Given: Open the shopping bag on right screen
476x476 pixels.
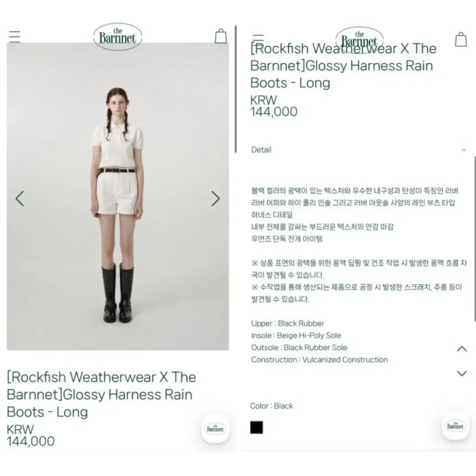Looking at the screenshot, I should [x=460, y=39].
